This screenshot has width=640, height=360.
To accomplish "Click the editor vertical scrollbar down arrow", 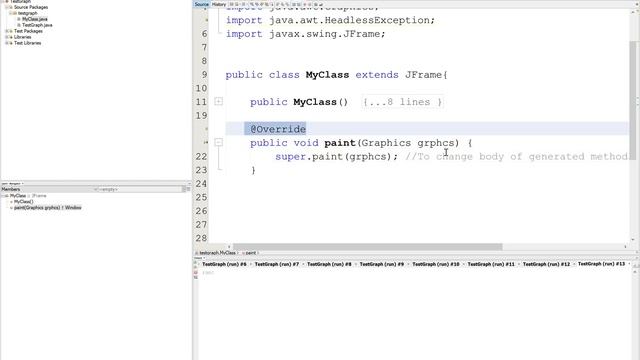I will pos(633,240).
